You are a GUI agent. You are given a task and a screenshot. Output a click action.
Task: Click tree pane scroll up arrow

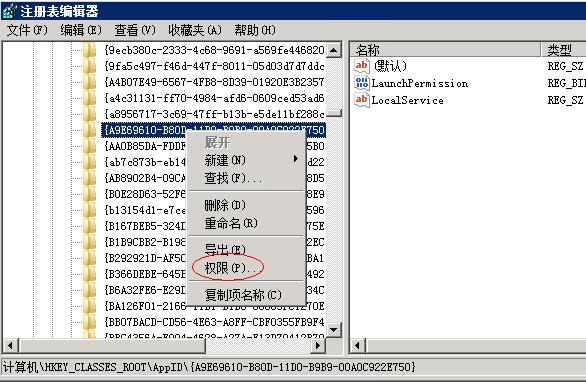(x=334, y=50)
